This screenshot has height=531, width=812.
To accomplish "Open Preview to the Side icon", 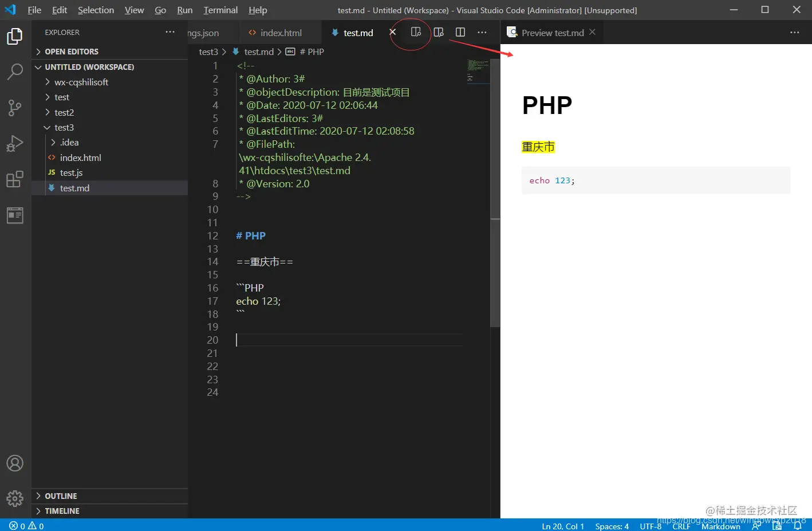I will pos(416,33).
